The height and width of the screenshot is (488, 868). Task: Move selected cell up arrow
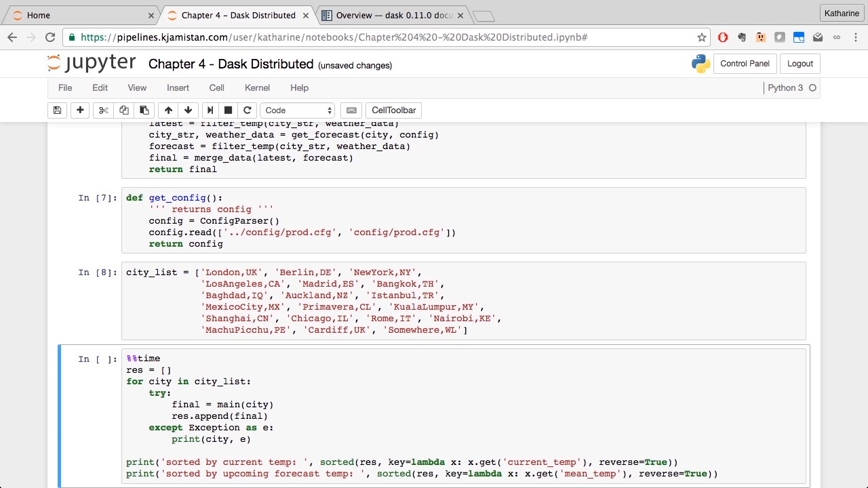(168, 110)
